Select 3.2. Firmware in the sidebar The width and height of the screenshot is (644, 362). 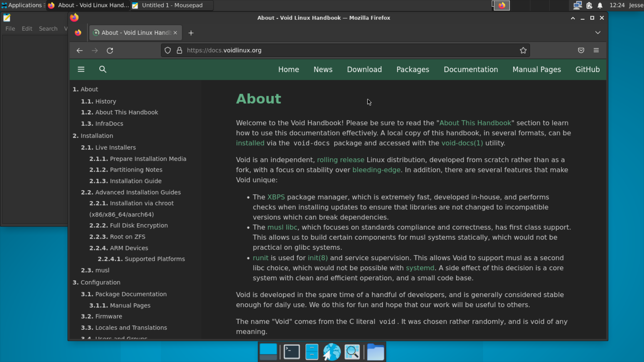[101, 316]
